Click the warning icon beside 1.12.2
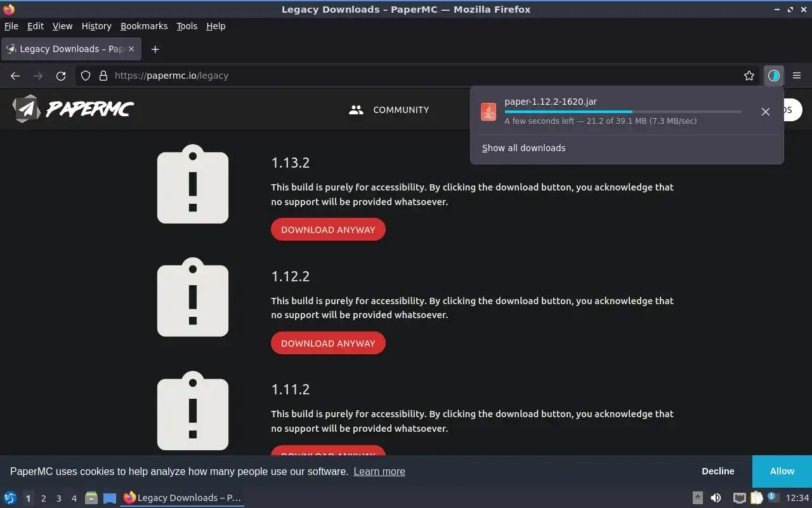This screenshot has height=508, width=812. coord(193,297)
